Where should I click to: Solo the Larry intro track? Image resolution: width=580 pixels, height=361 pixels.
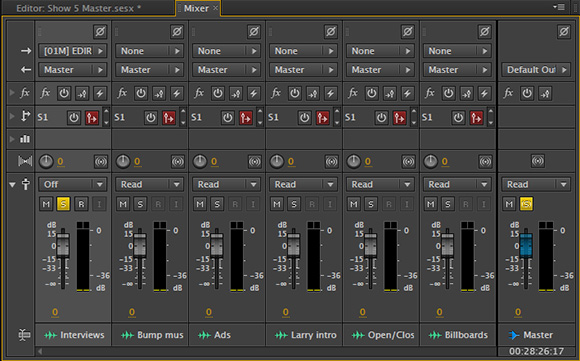pos(294,204)
